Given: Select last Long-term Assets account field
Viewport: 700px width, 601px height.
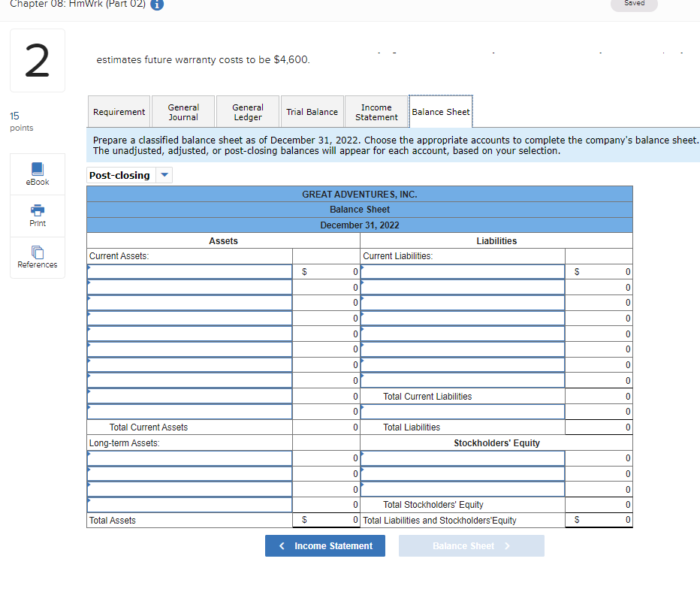Looking at the screenshot, I should (190, 505).
